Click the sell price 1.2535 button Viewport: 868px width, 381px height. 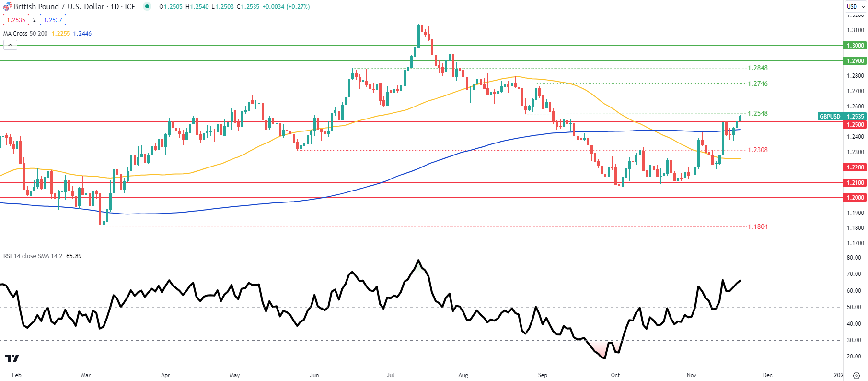16,20
